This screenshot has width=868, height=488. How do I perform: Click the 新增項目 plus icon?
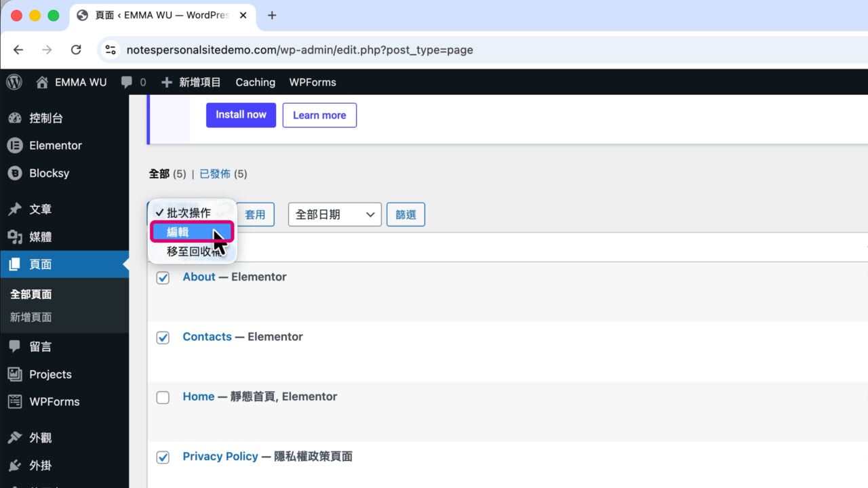pyautogui.click(x=167, y=82)
